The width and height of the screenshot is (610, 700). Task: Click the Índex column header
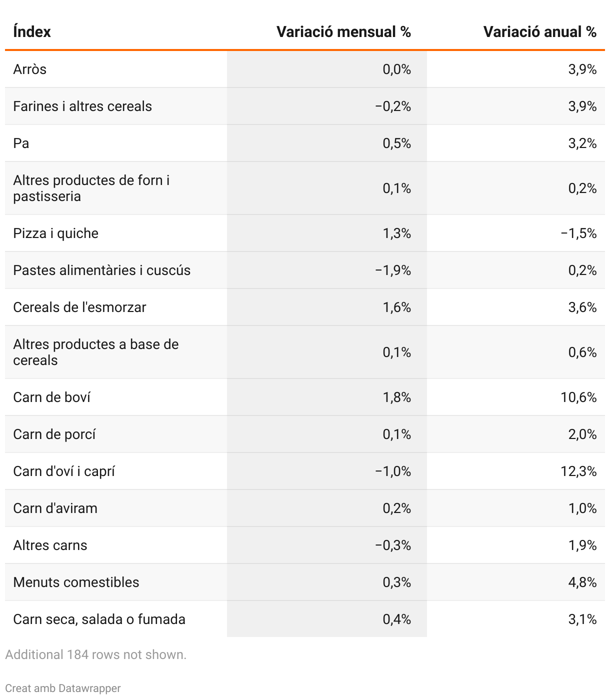click(32, 32)
